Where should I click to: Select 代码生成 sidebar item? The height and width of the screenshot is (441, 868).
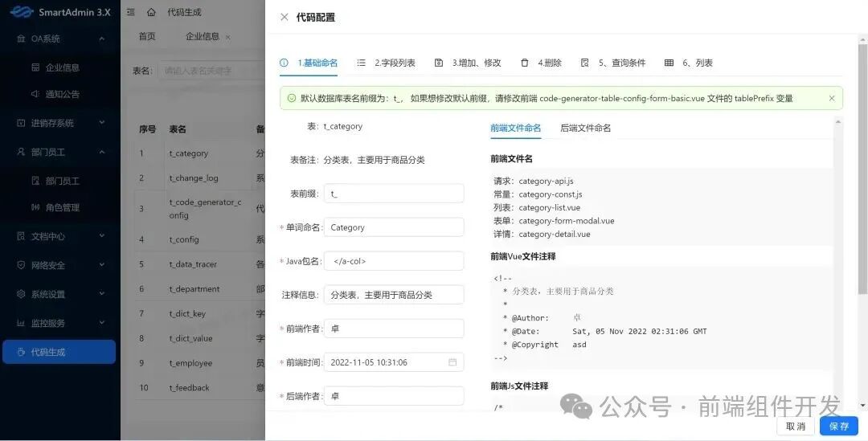(59, 352)
